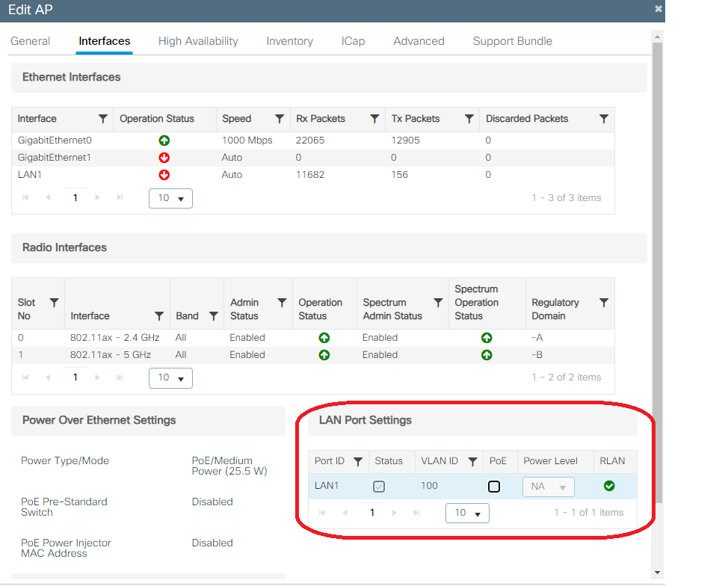This screenshot has width=728, height=586.
Task: Open the Advanced tab
Action: [x=419, y=41]
